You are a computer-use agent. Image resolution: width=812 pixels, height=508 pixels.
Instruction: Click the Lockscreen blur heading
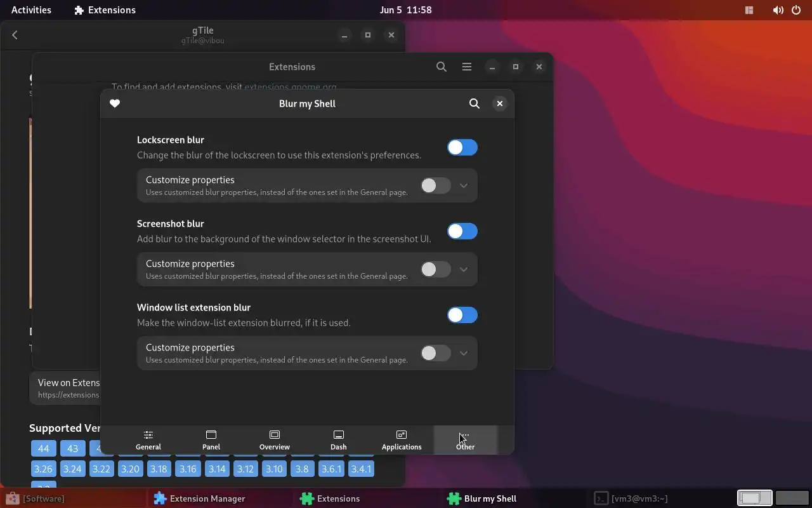pyautogui.click(x=171, y=140)
